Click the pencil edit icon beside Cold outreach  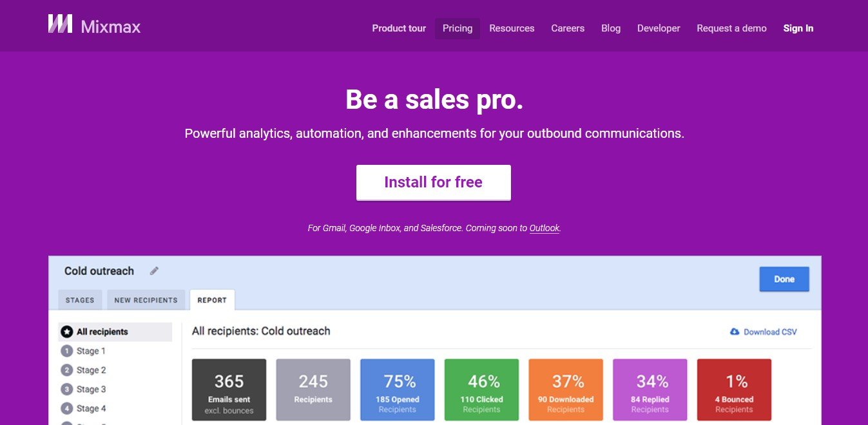tap(154, 271)
